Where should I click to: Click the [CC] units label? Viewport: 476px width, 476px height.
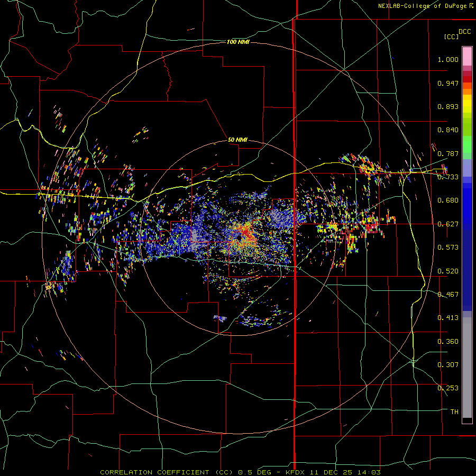(451, 36)
